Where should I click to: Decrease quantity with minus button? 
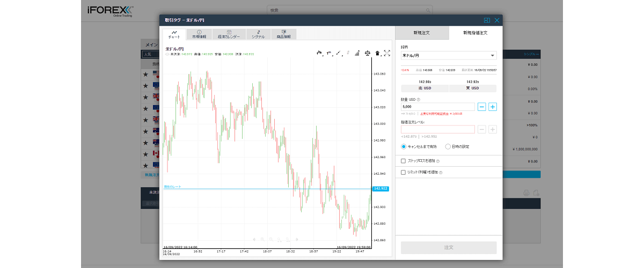[x=482, y=107]
